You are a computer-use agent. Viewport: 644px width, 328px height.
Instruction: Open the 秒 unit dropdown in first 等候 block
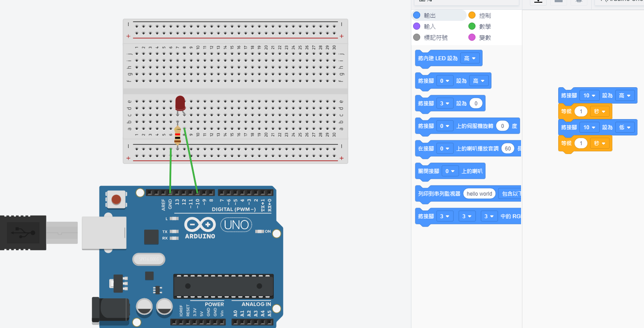[x=599, y=112]
